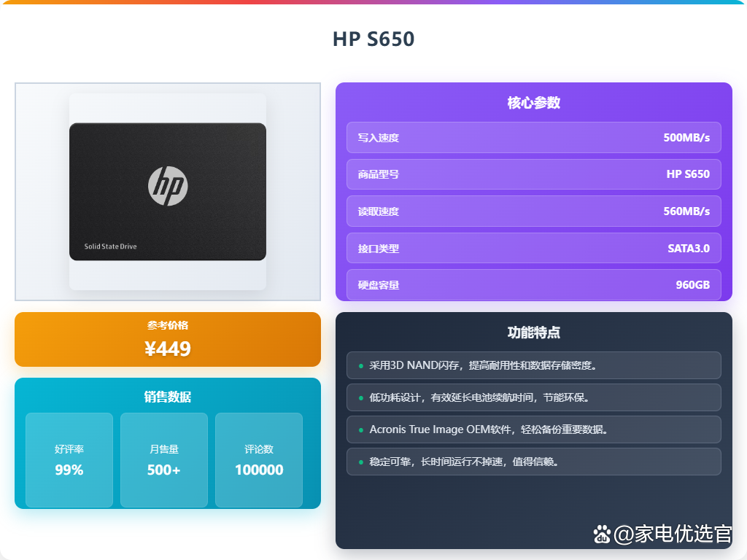
Task: Select the 核心参数 heading
Action: 534,102
